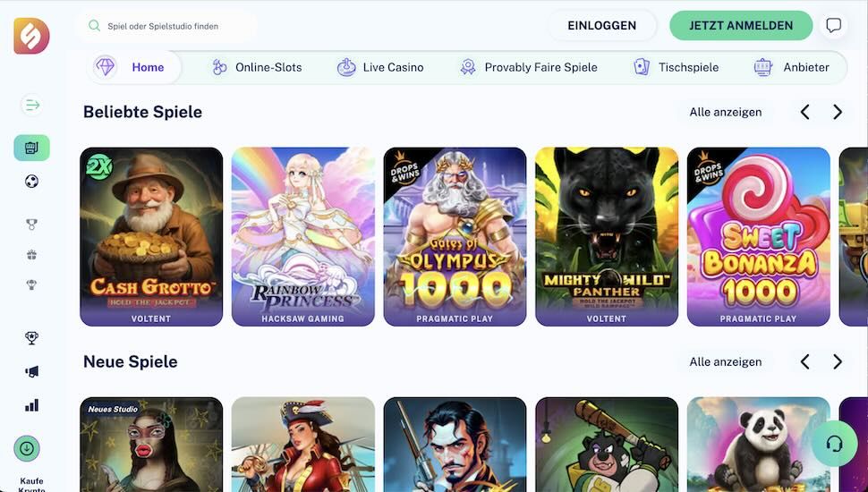Open support via the headset button
Screen dimensions: 868x492
pyautogui.click(x=834, y=444)
